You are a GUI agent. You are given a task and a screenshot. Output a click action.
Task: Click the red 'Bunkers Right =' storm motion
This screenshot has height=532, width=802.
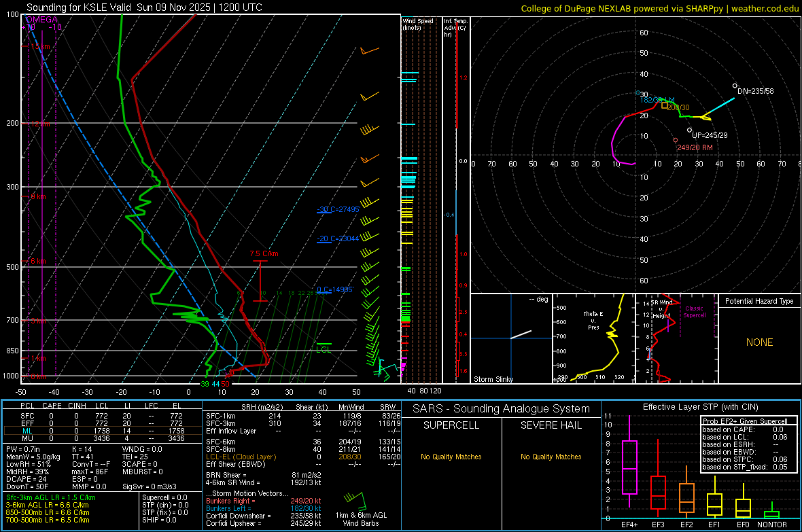pyautogui.click(x=264, y=501)
